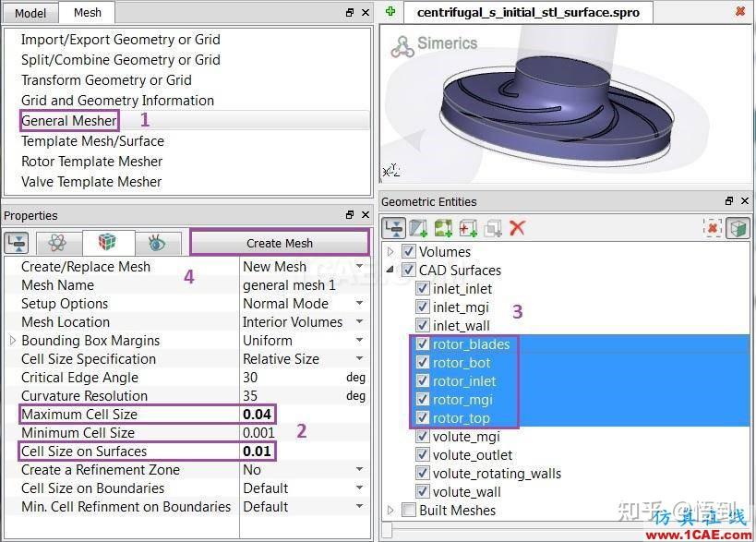The width and height of the screenshot is (756, 542).
Task: Open the atom-icon model properties tab
Action: (x=58, y=243)
